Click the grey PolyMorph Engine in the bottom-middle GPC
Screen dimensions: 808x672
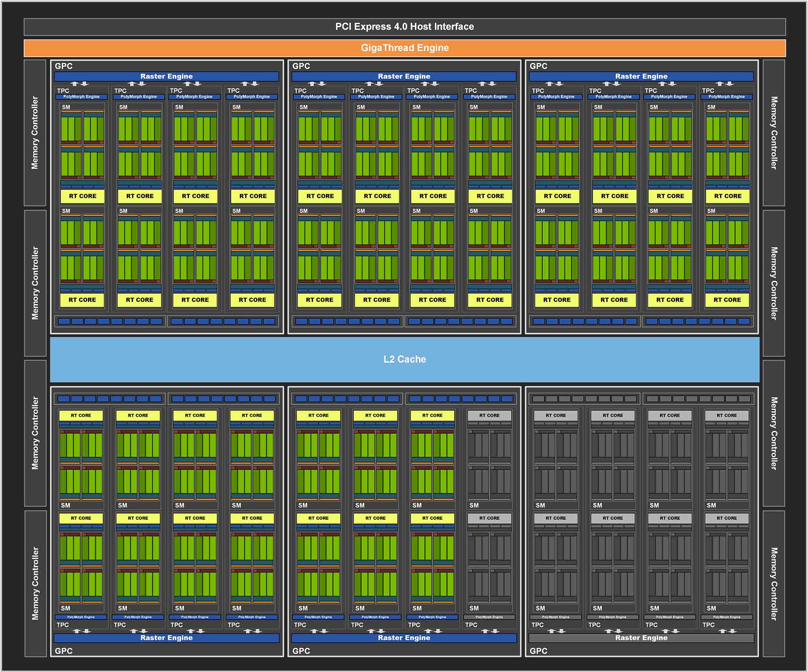pyautogui.click(x=489, y=617)
